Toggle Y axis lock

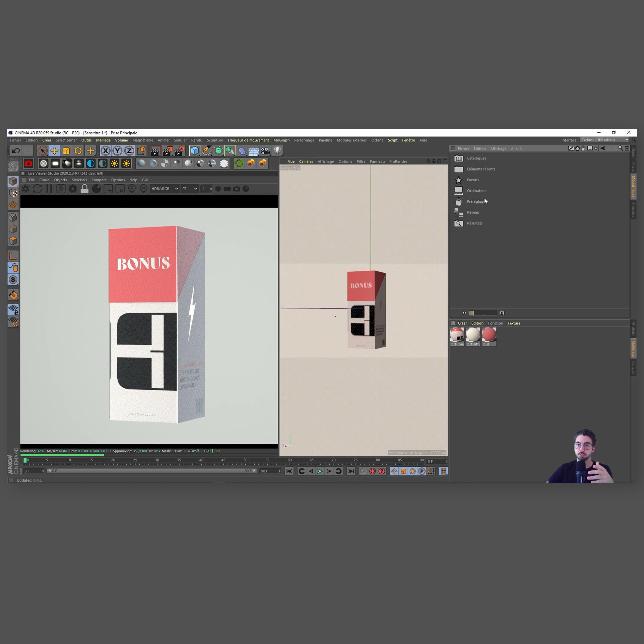click(x=117, y=151)
